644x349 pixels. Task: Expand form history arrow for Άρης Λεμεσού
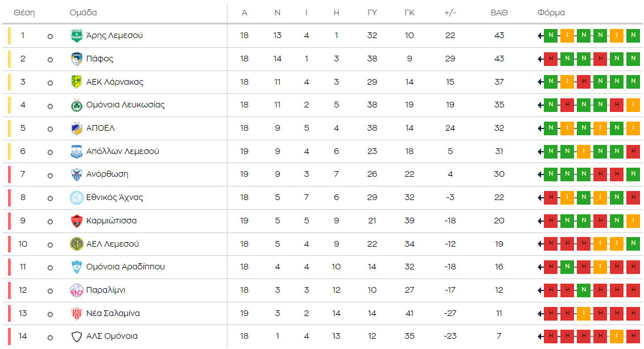coord(540,36)
